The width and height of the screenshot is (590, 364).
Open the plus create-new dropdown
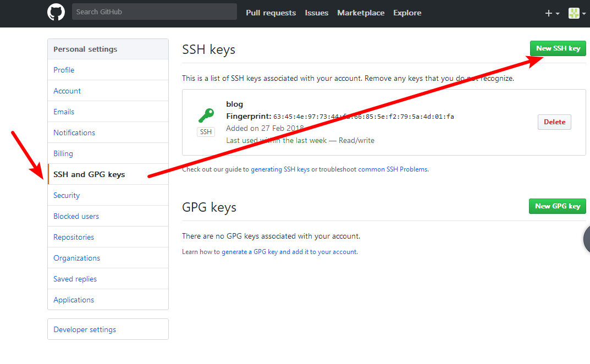tap(552, 13)
